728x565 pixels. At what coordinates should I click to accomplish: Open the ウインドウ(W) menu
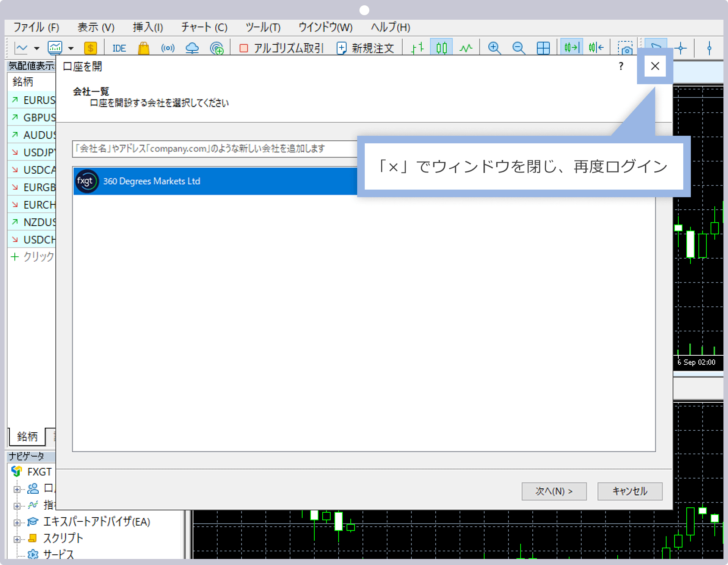[325, 27]
